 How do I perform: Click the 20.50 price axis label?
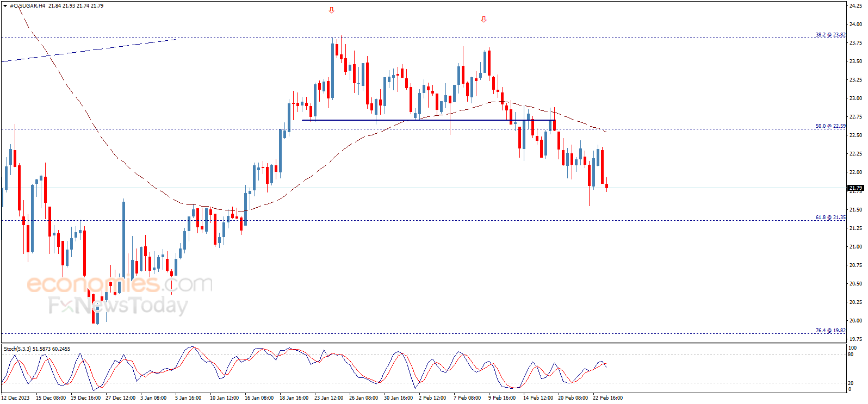pos(855,284)
